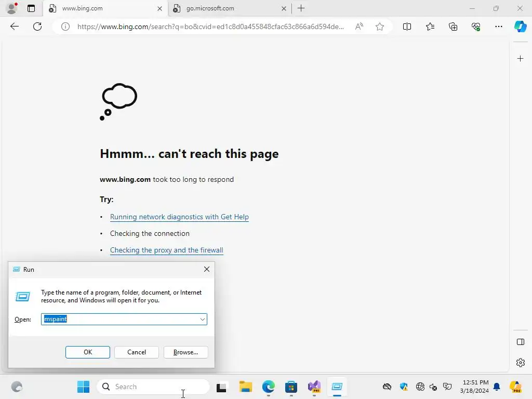Switch to the www.bing.com tab

105,8
